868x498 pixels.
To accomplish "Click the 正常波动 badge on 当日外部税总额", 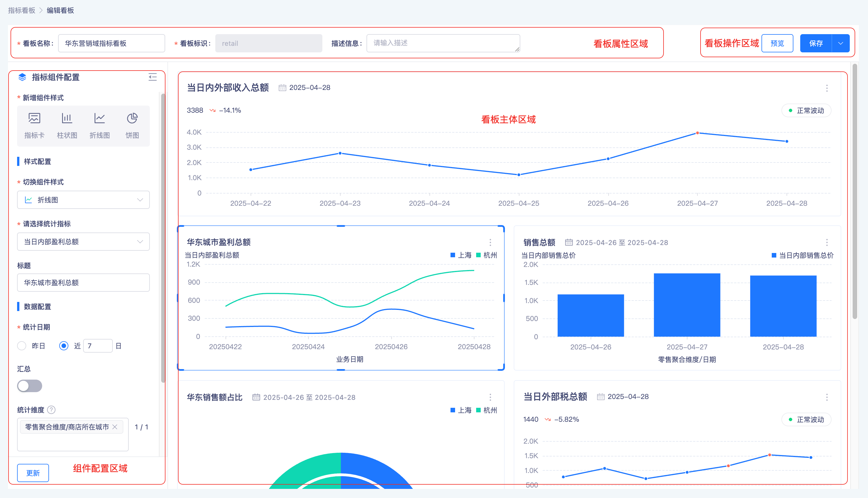I will [806, 419].
